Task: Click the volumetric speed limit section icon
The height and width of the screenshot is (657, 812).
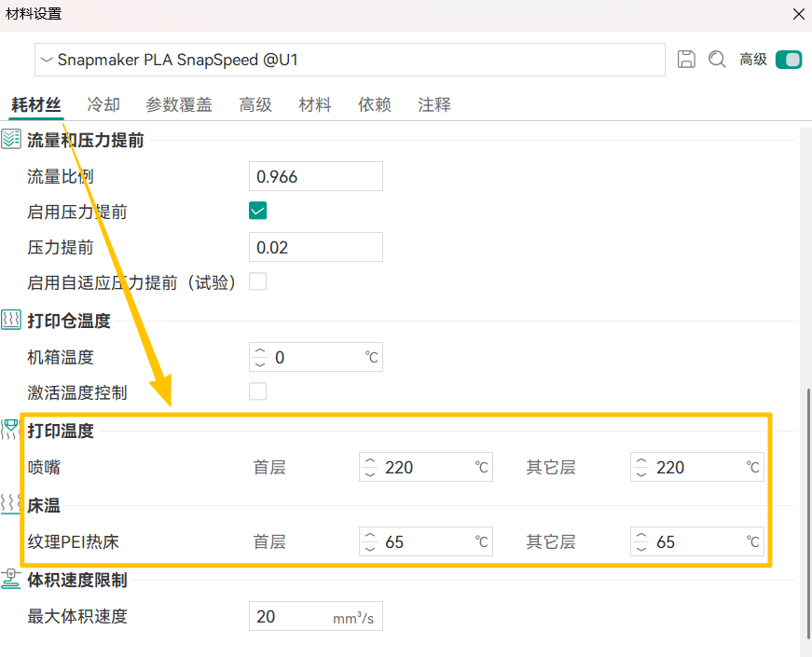Action: [11, 580]
